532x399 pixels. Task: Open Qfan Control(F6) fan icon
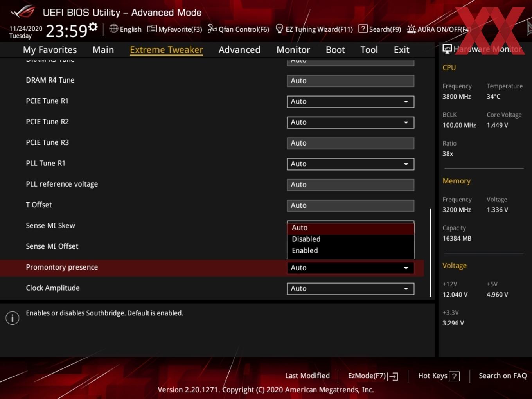tap(212, 29)
